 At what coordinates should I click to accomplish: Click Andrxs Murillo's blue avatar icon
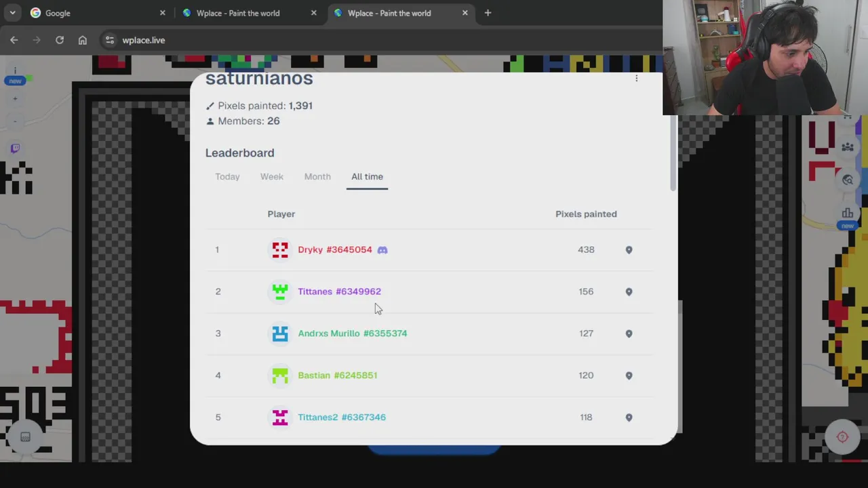coord(280,333)
